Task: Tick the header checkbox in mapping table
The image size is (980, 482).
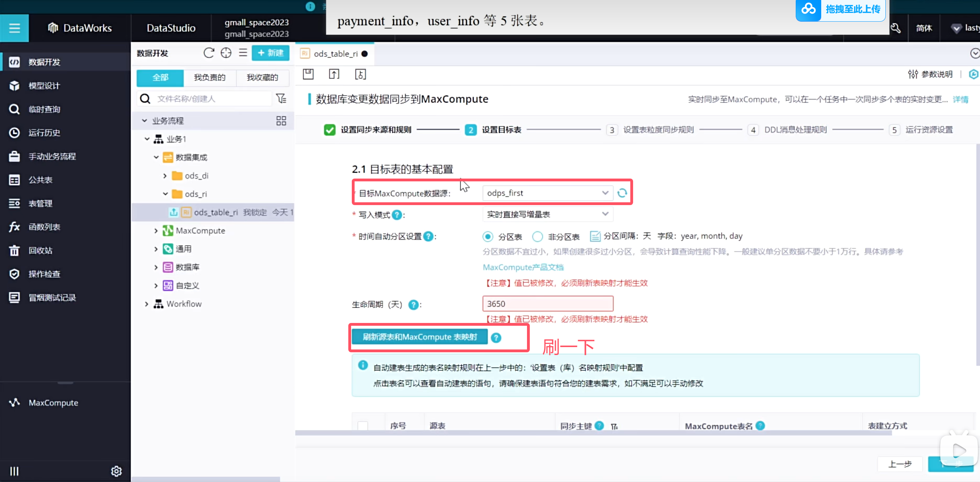Action: [x=363, y=426]
